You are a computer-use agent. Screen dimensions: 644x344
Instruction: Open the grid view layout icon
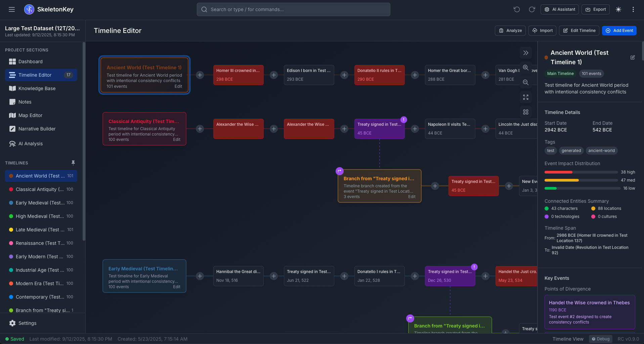(x=526, y=112)
